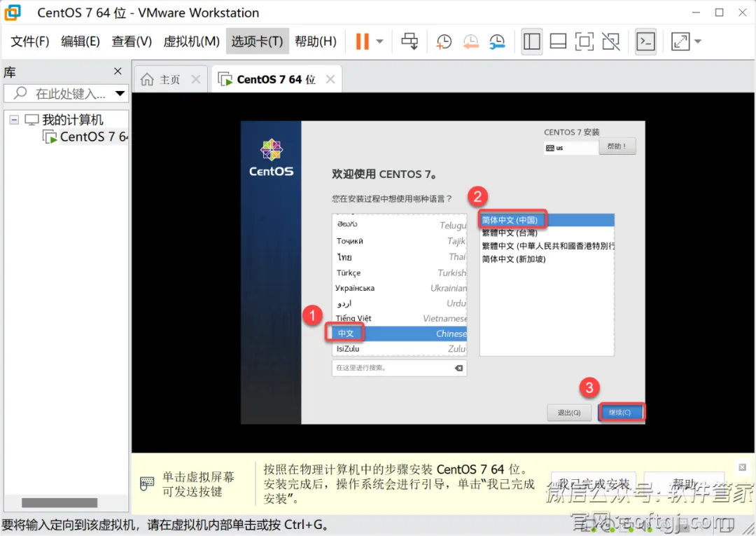Choose 简体中文 (中国) locale
The width and height of the screenshot is (756, 536).
547,220
